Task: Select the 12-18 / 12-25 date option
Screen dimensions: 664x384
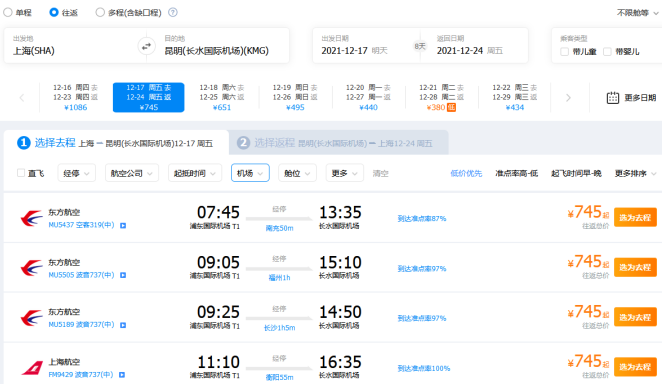Action: pyautogui.click(x=222, y=97)
